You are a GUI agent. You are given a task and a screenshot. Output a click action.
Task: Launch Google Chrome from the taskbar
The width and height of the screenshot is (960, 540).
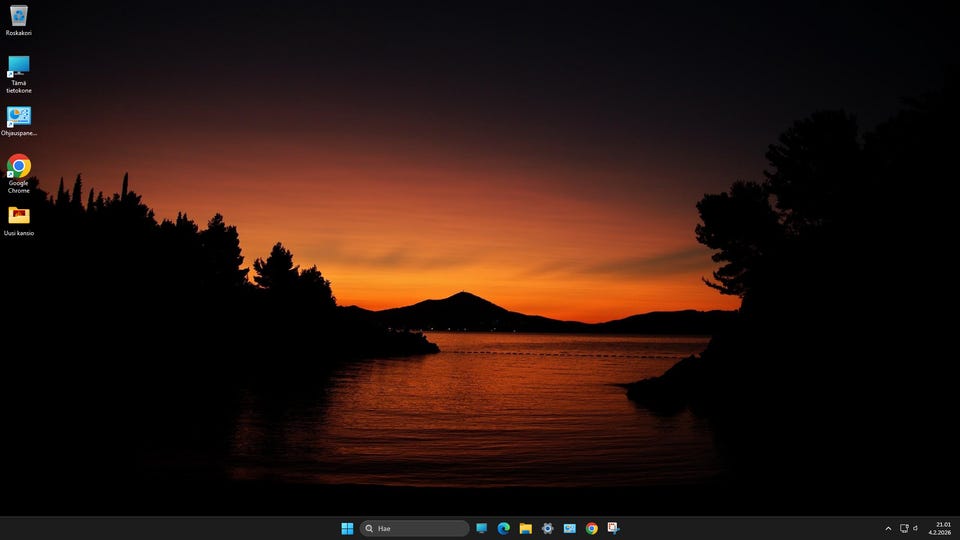point(591,528)
